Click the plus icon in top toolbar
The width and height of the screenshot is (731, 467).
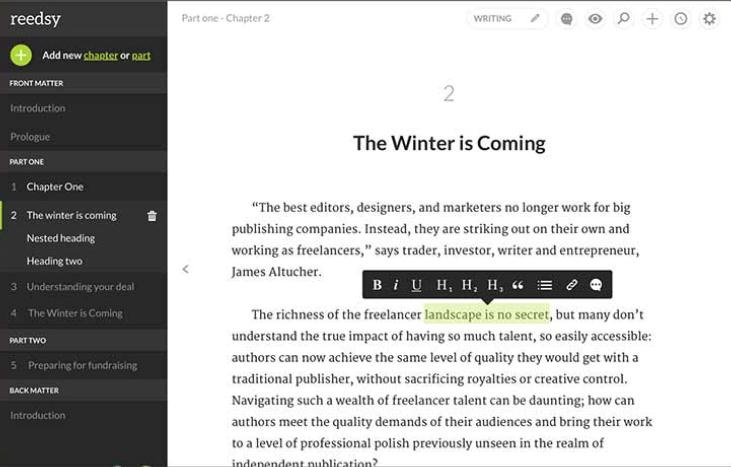tap(652, 19)
